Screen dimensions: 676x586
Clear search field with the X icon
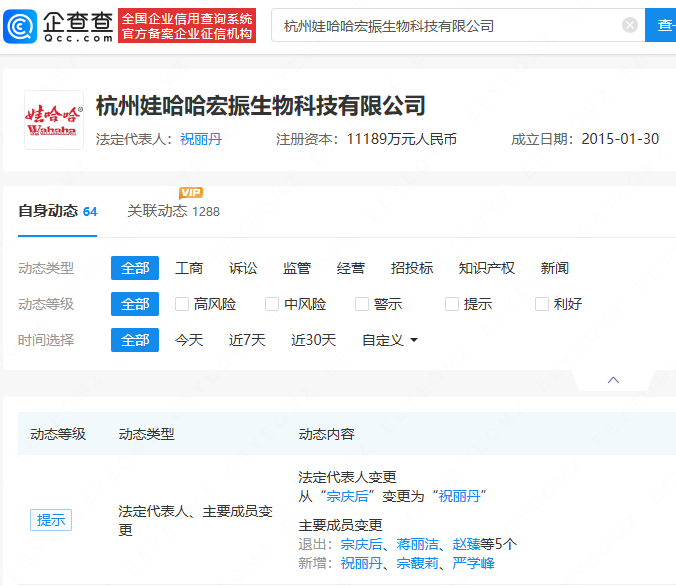pos(629,25)
